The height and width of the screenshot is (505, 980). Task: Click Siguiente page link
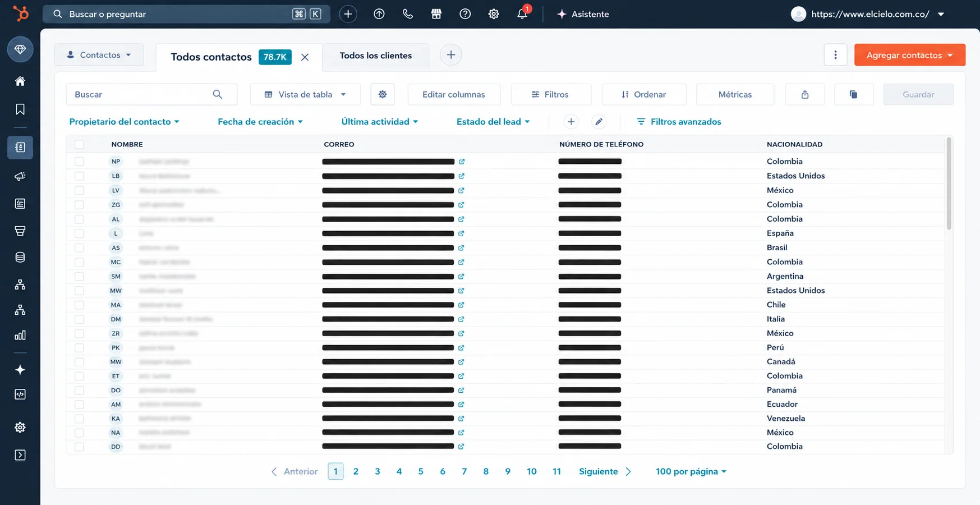605,471
